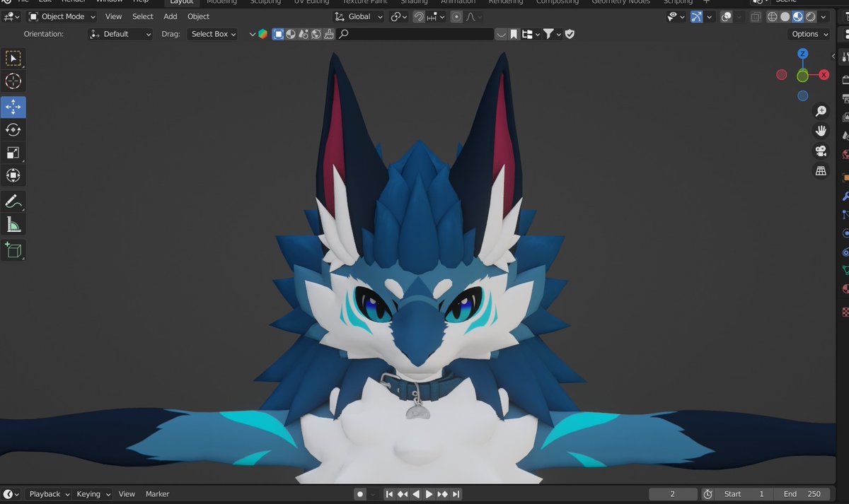Open the timeline View menu
Viewport: 849px width, 504px height.
(127, 494)
